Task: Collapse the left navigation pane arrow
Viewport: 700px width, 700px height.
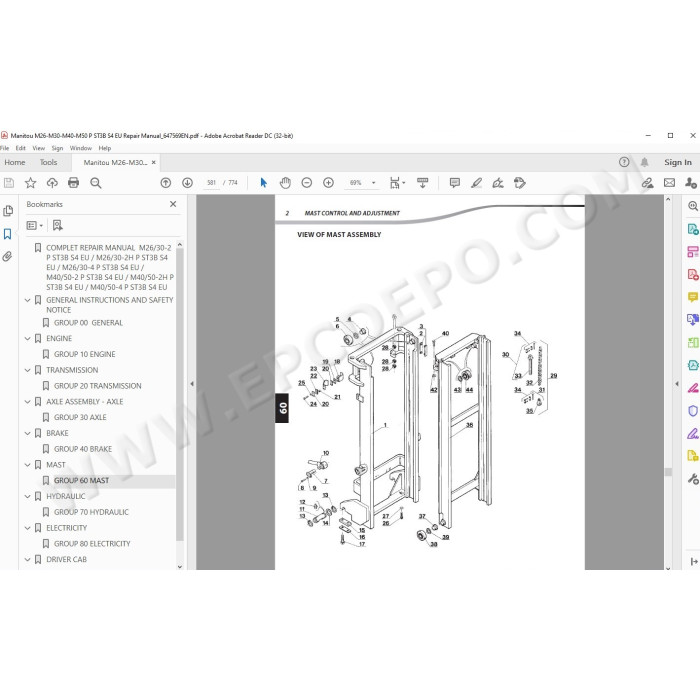Action: tap(192, 383)
